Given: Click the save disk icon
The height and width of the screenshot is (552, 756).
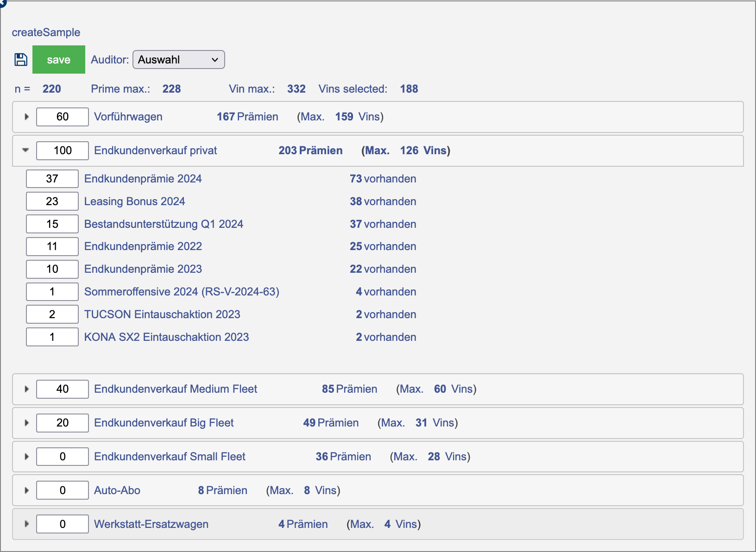Looking at the screenshot, I should pyautogui.click(x=20, y=59).
